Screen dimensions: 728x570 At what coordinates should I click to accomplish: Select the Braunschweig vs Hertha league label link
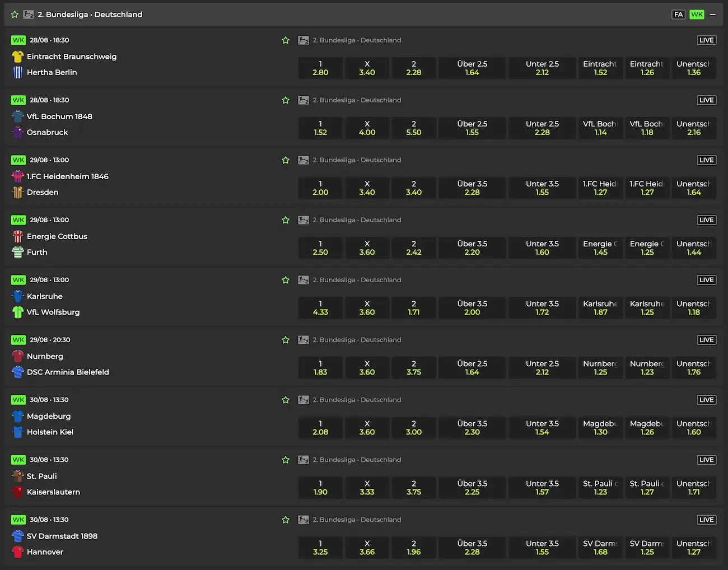(357, 40)
